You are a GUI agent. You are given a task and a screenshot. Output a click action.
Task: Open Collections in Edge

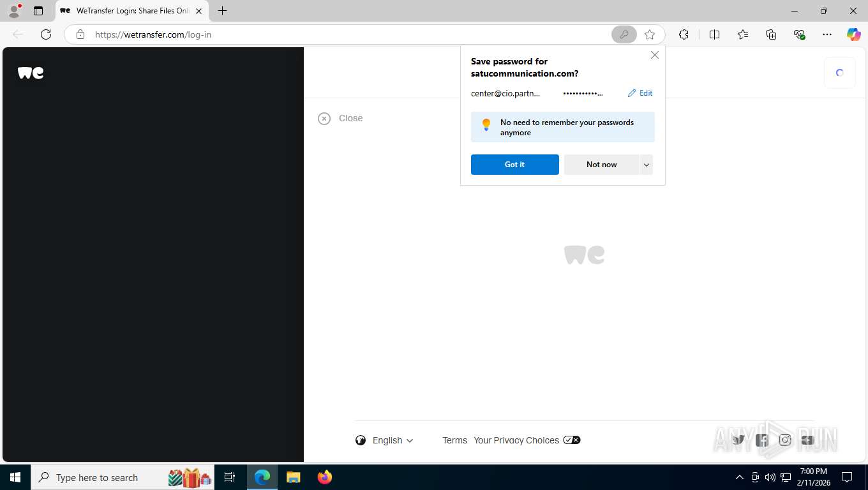coord(771,34)
